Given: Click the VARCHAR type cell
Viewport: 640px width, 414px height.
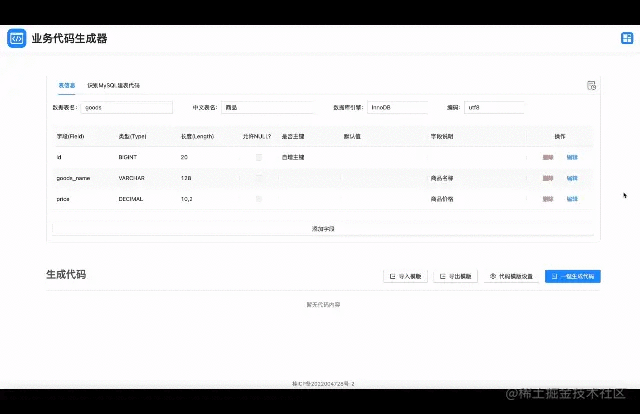Looking at the screenshot, I should pos(131,178).
